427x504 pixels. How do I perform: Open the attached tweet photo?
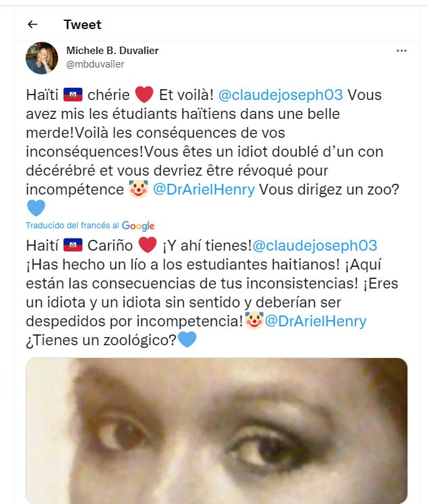click(x=216, y=431)
